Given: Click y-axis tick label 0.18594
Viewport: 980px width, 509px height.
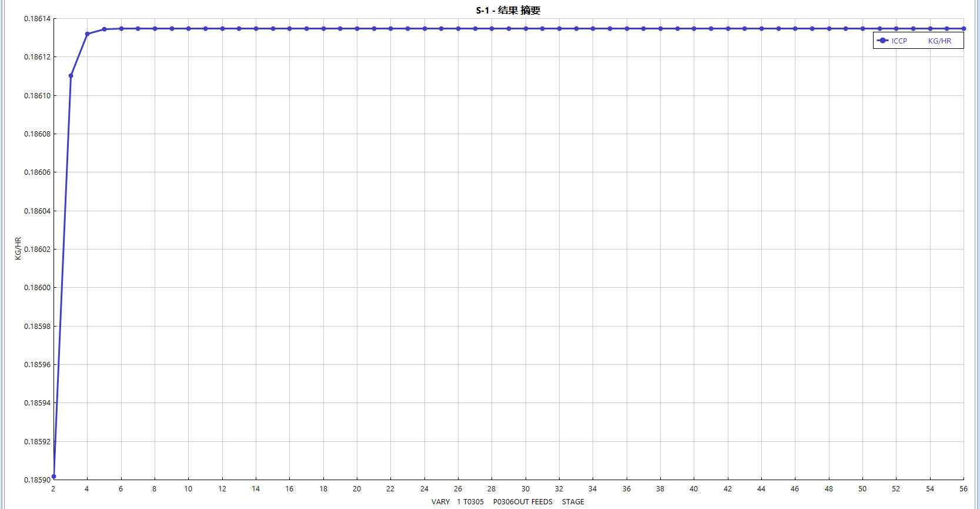Looking at the screenshot, I should pos(37,403).
